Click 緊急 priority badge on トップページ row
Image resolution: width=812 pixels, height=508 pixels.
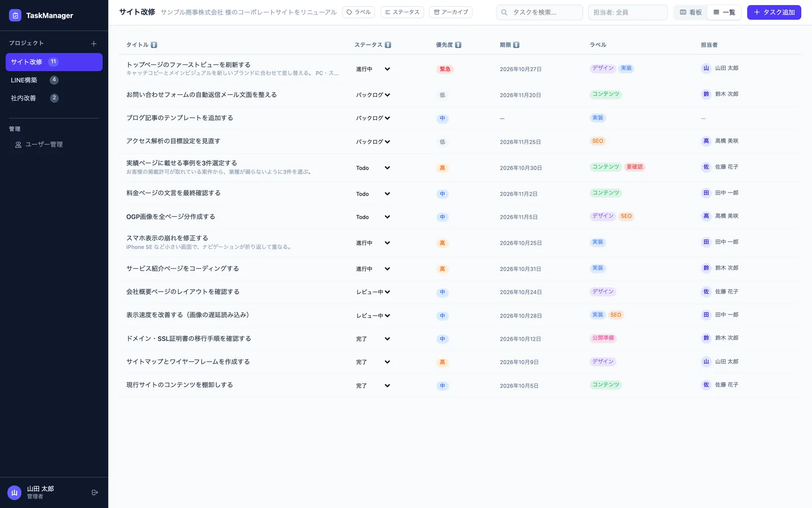[x=445, y=69]
